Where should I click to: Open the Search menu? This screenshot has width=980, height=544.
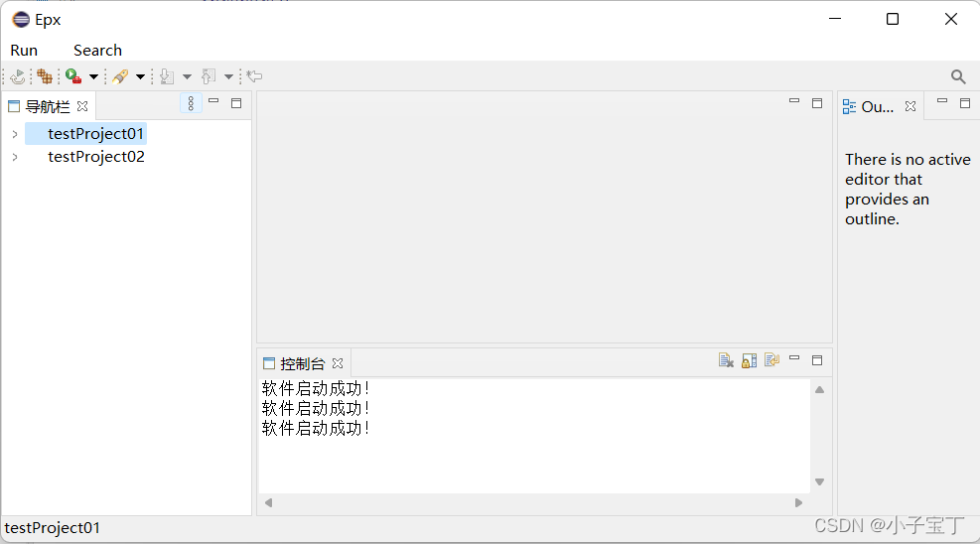click(x=97, y=50)
